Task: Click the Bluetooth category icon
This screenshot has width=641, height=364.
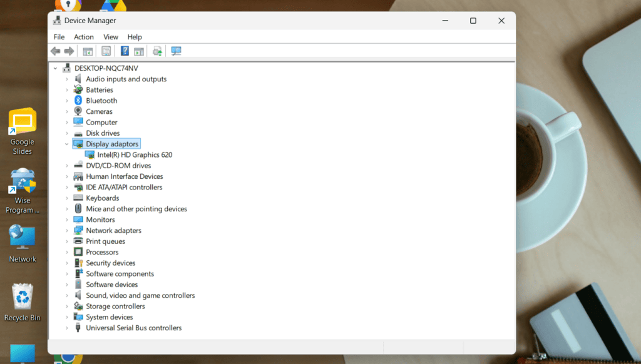Action: [78, 101]
